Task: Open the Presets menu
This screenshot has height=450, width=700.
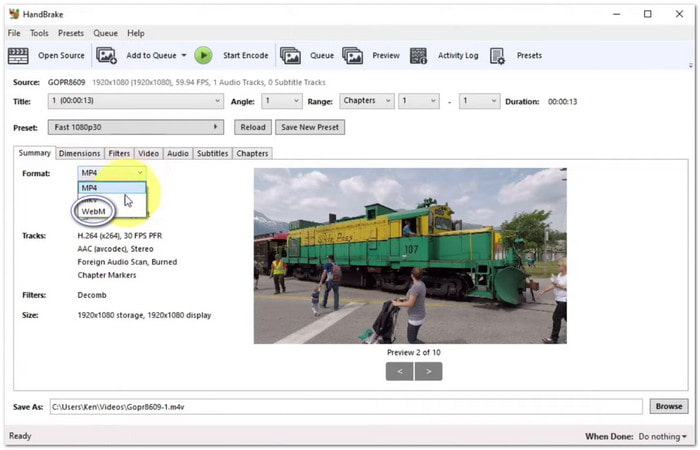Action: click(71, 33)
